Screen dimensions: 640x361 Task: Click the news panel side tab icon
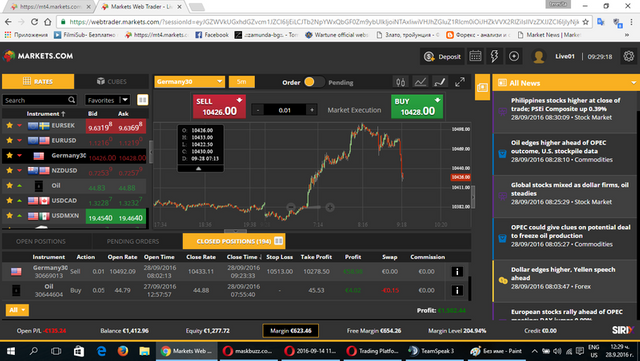482,87
